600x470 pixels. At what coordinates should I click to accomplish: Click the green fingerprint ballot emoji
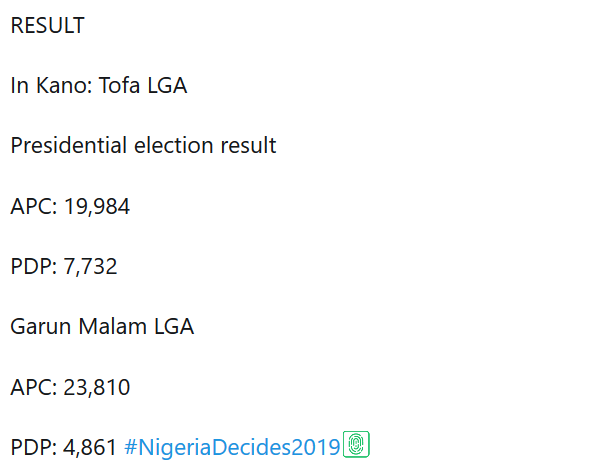pos(357,445)
